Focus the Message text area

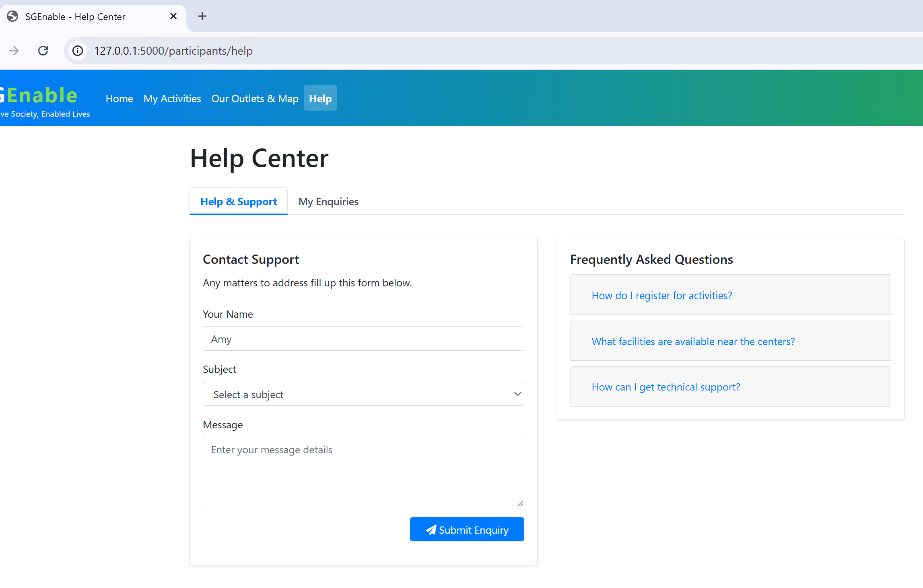[x=363, y=471]
